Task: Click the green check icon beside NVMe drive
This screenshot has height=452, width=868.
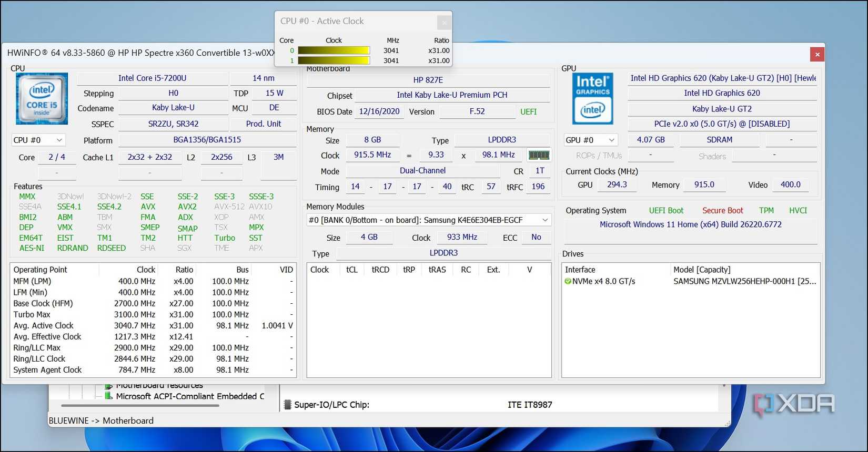Action: click(568, 281)
